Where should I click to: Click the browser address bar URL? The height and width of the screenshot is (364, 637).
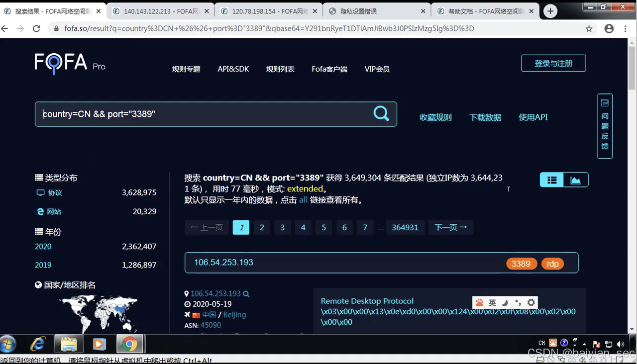pos(269,29)
